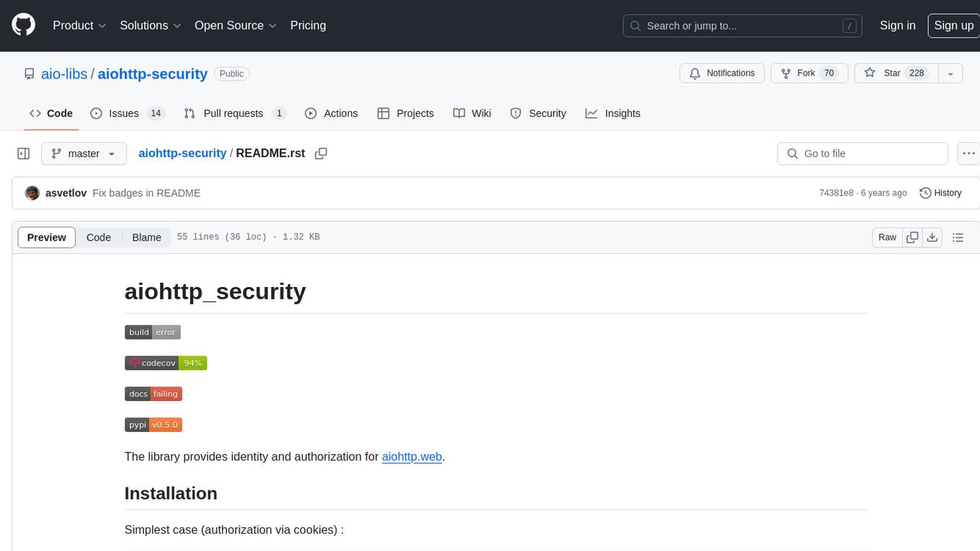Expand the Open Source menu
Image resolution: width=980 pixels, height=551 pixels.
(x=236, y=25)
